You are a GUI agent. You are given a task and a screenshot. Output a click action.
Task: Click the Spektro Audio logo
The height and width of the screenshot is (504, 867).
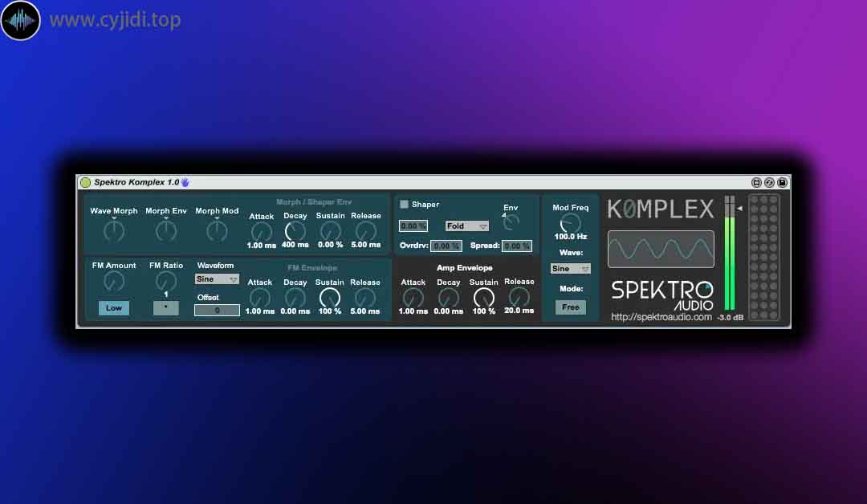pyautogui.click(x=662, y=295)
